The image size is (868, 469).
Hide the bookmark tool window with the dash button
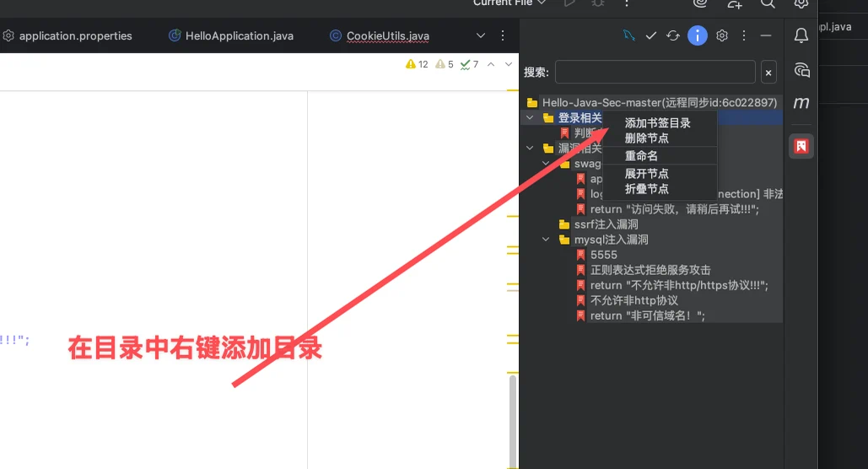tap(766, 35)
